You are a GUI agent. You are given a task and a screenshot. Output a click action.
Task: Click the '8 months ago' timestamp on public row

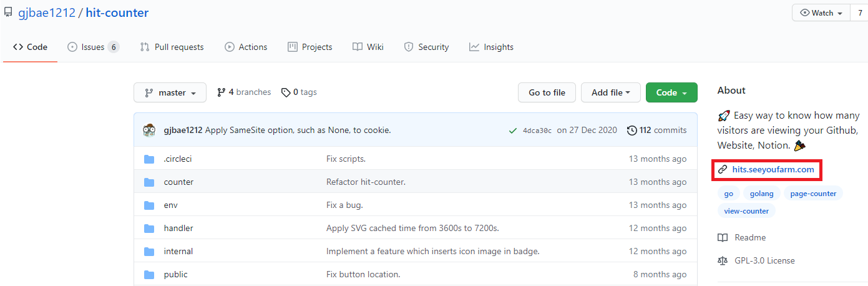660,274
